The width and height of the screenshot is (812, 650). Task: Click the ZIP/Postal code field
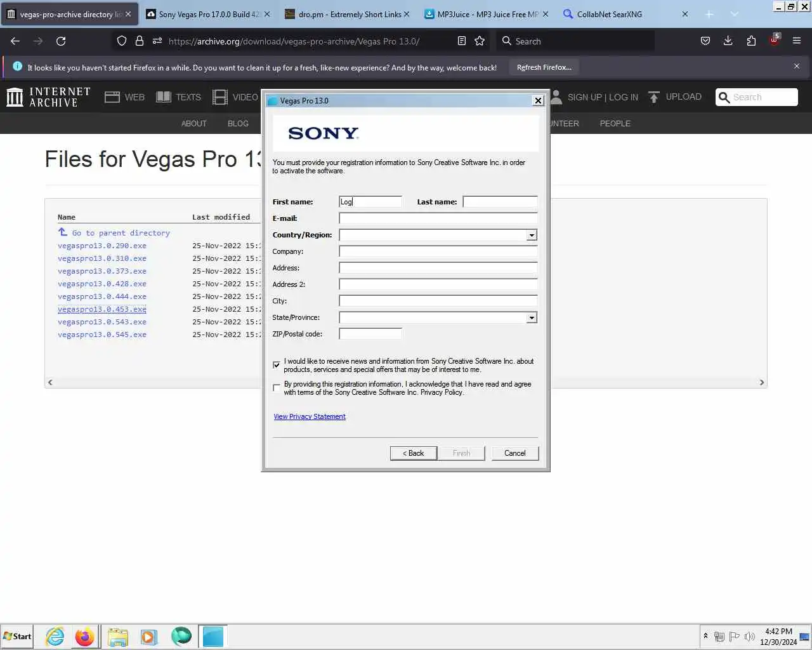click(x=370, y=334)
